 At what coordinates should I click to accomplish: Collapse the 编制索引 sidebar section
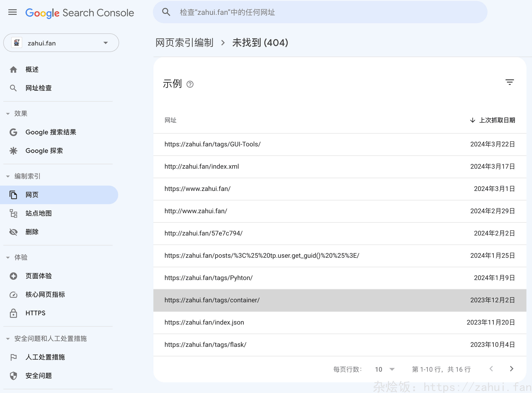pos(8,176)
